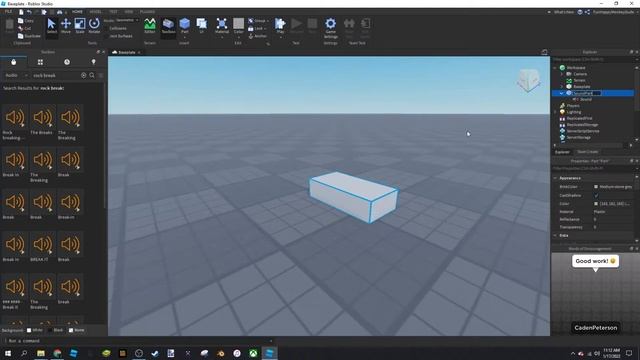Toggle the CastShadow property checkbox
This screenshot has width=640, height=360.
596,196
